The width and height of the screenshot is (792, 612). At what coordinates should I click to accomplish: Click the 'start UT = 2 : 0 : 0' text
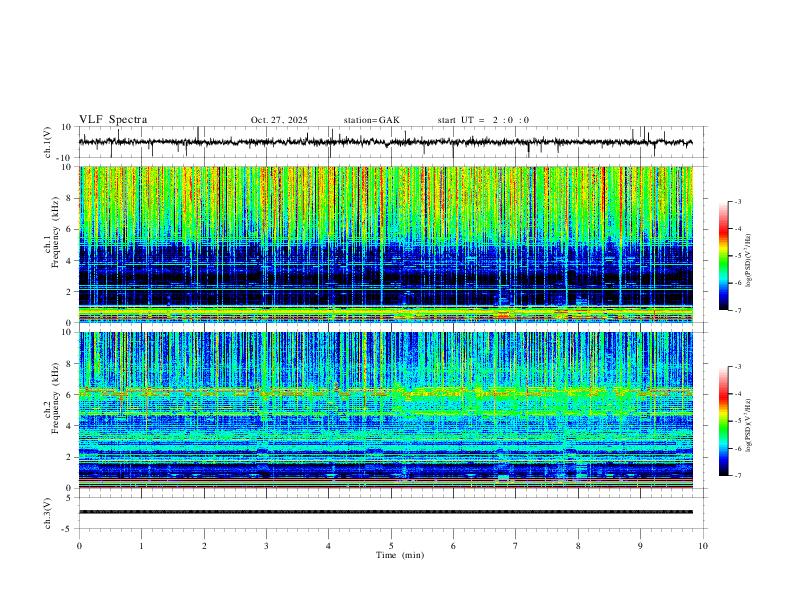pyautogui.click(x=483, y=120)
